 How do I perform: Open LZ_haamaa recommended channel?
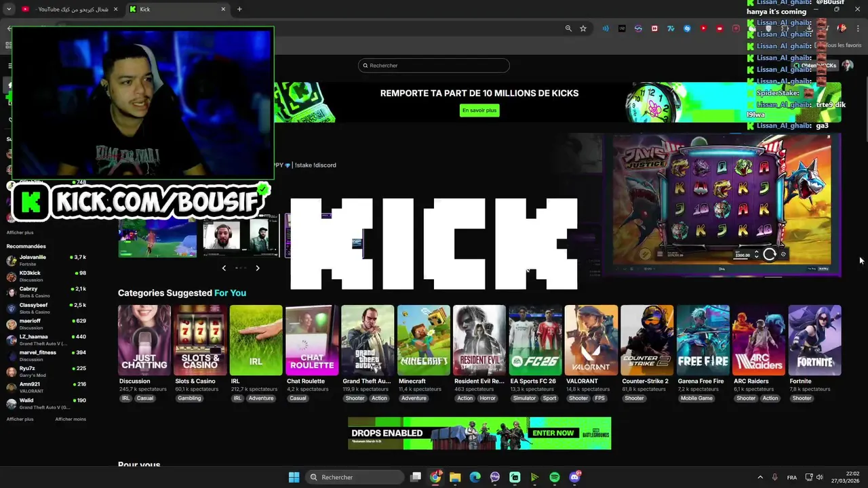click(46, 340)
